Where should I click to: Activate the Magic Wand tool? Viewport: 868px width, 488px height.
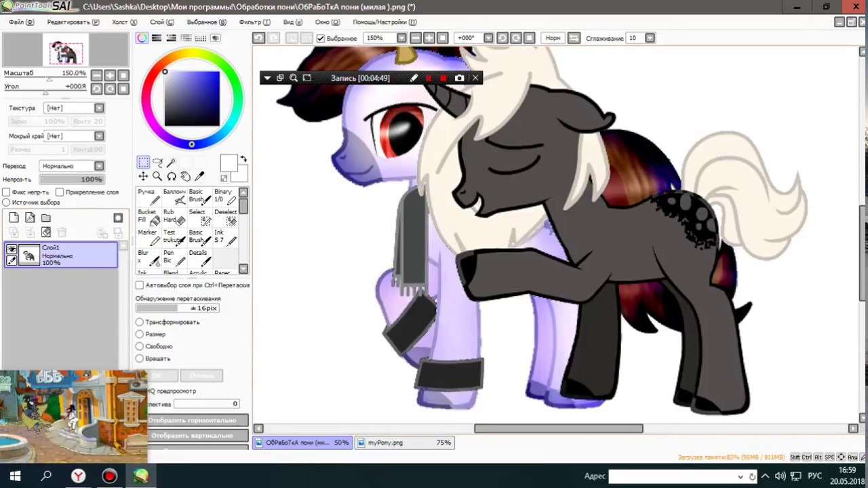point(172,162)
